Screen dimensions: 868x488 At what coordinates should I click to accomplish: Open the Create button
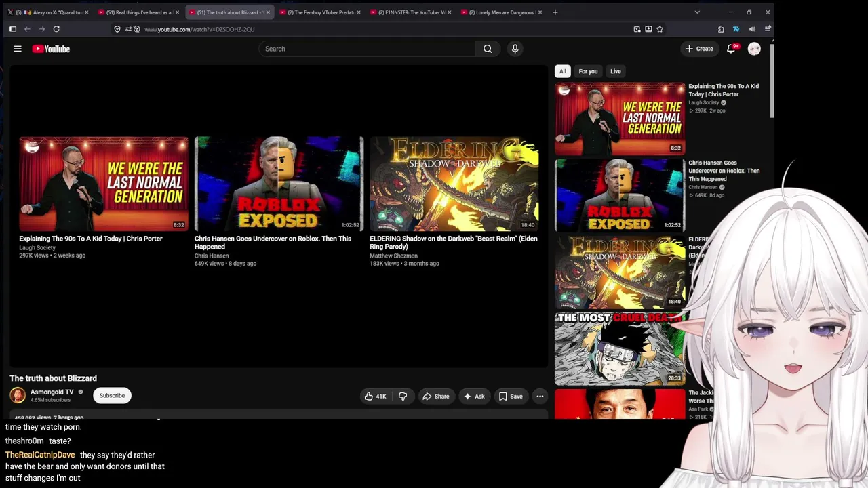pos(699,49)
